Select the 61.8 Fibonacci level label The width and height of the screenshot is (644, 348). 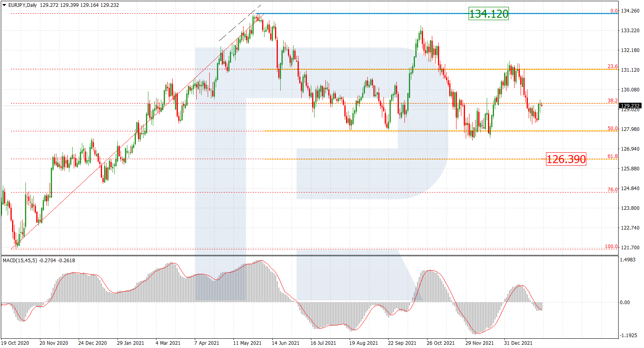613,156
